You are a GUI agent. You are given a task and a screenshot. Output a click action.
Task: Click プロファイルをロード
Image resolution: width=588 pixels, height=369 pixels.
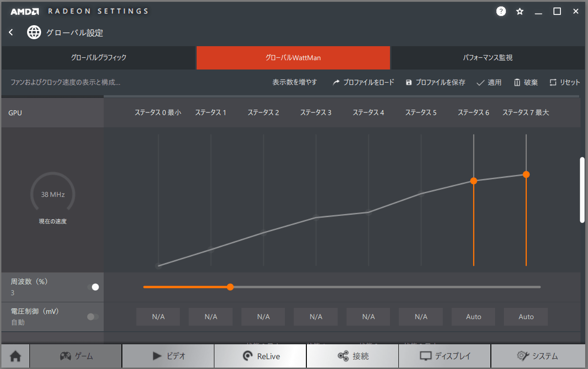363,82
